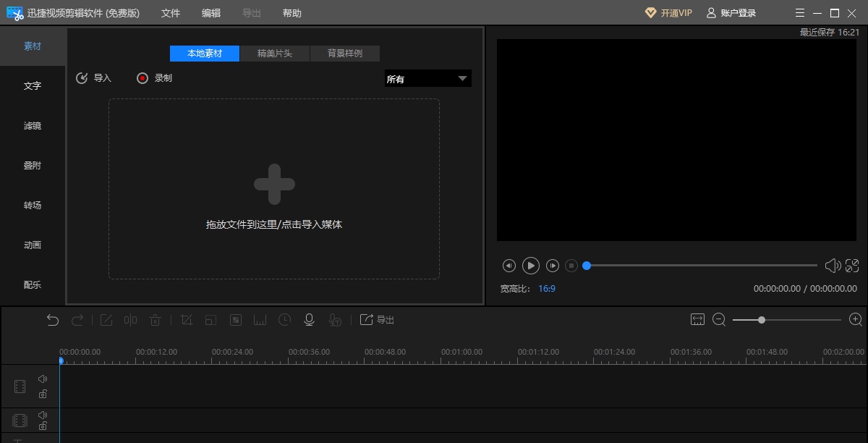The height and width of the screenshot is (443, 868).
Task: Open the 文件 menu
Action: pos(171,12)
